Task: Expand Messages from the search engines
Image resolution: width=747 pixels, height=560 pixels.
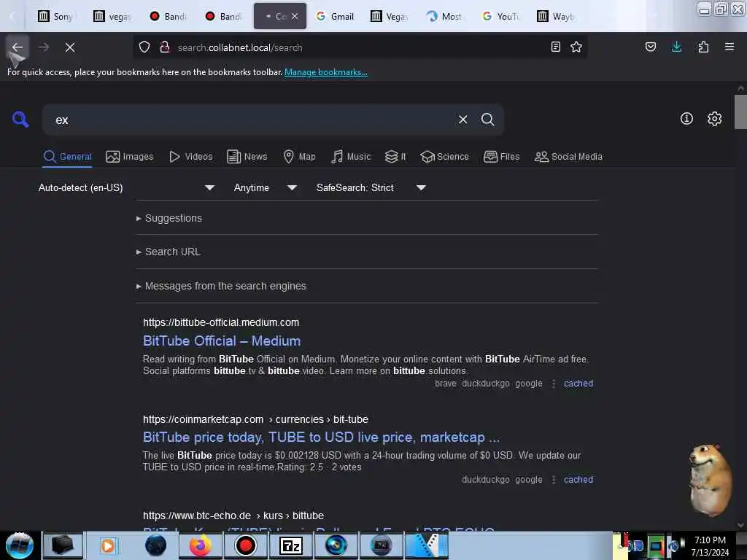Action: coord(221,286)
